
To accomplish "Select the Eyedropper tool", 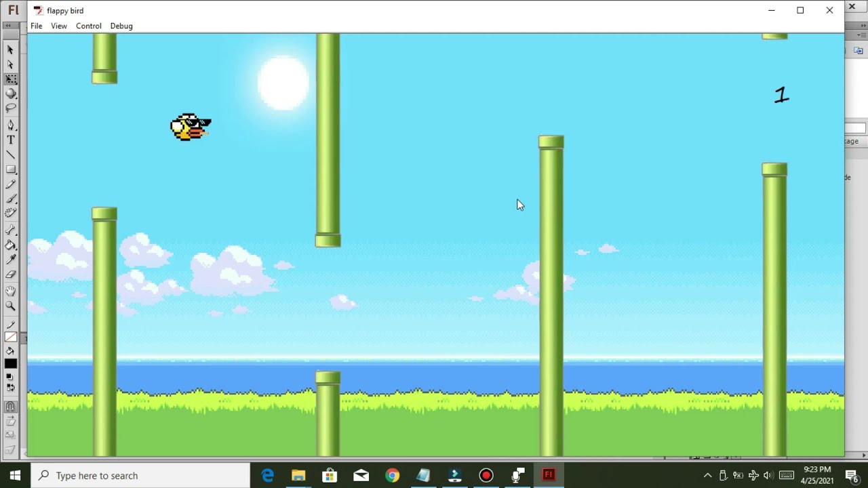I will (10, 260).
